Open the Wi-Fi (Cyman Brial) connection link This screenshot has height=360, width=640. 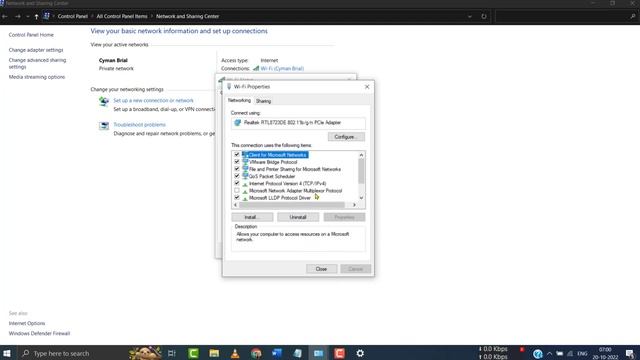282,69
